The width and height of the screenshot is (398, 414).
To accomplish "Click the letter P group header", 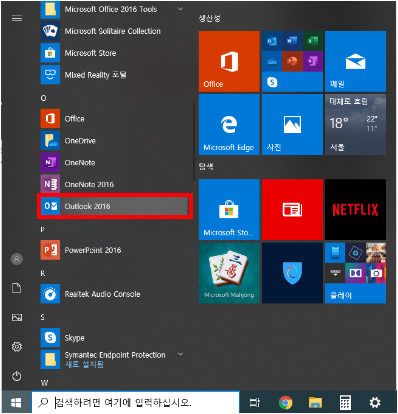I will [x=43, y=229].
